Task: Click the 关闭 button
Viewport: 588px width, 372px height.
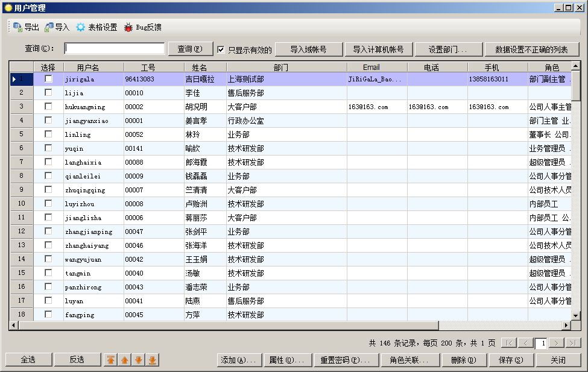Action: click(x=558, y=361)
